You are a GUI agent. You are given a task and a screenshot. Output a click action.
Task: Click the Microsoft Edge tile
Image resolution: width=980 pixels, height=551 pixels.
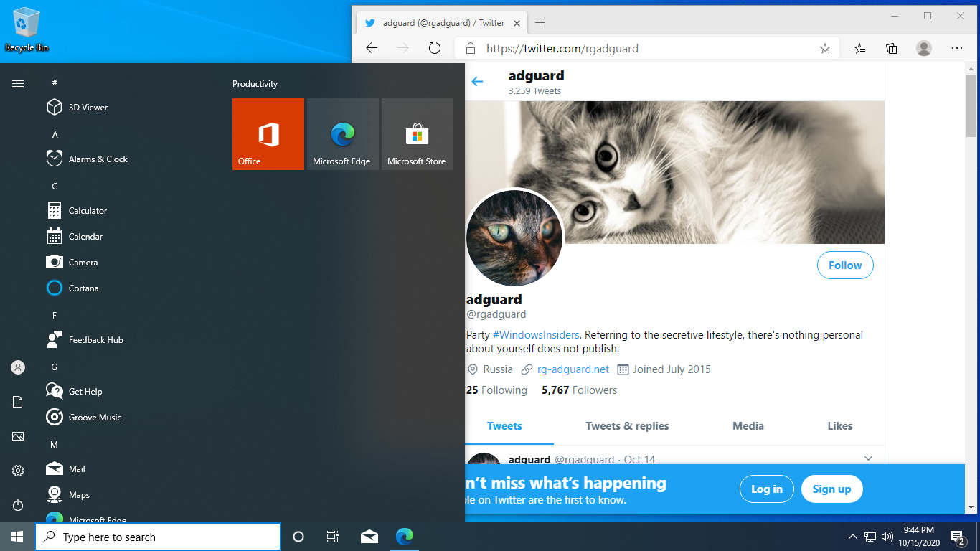[x=343, y=134]
